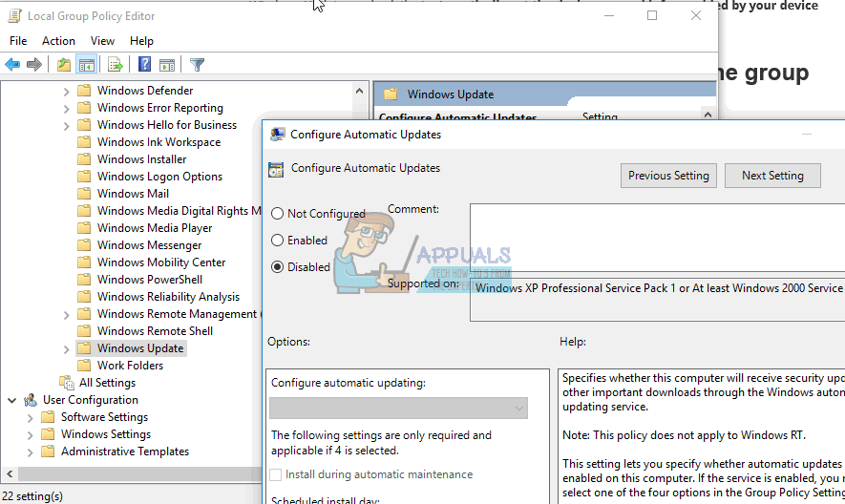Screen dimensions: 845x504
Task: Open the Help question-mark toolbar icon
Action: [144, 65]
